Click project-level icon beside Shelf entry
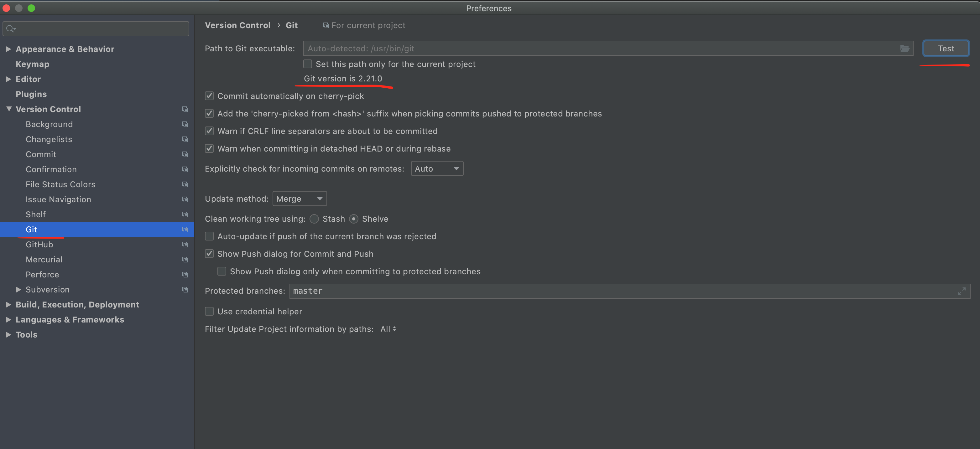Viewport: 980px width, 449px height. (x=185, y=214)
